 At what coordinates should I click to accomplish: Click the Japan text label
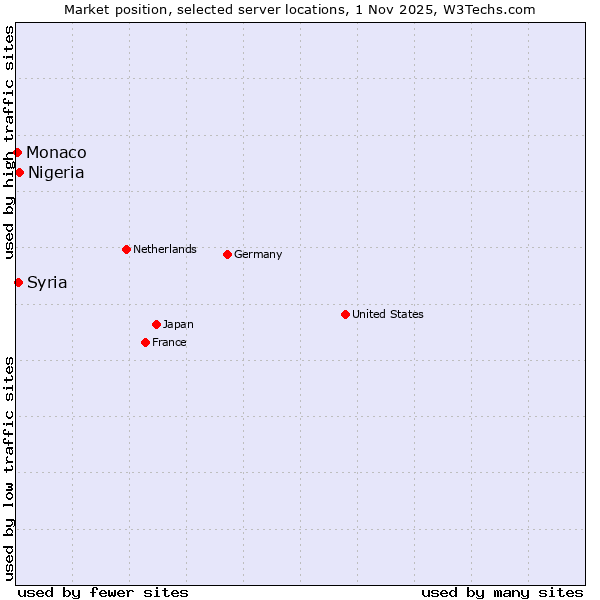click(x=178, y=324)
